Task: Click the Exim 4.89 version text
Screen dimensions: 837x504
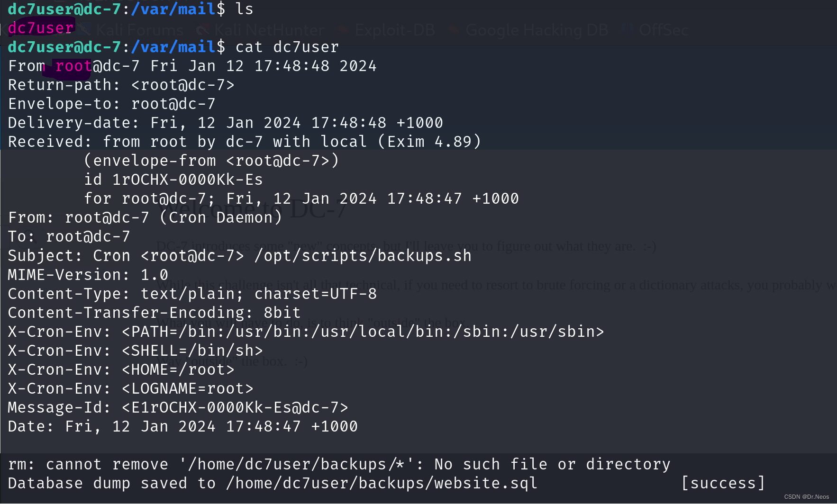Action: pyautogui.click(x=429, y=142)
